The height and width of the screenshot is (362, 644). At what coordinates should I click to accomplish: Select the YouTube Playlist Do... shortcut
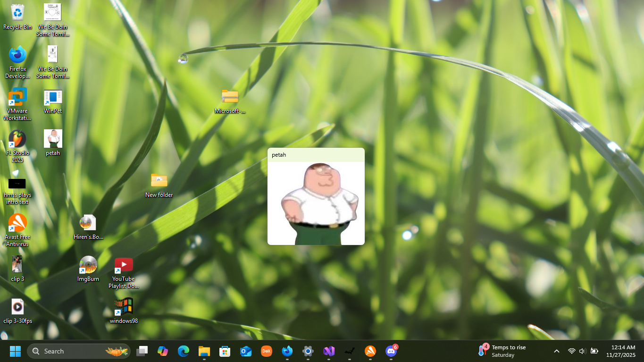click(x=124, y=272)
